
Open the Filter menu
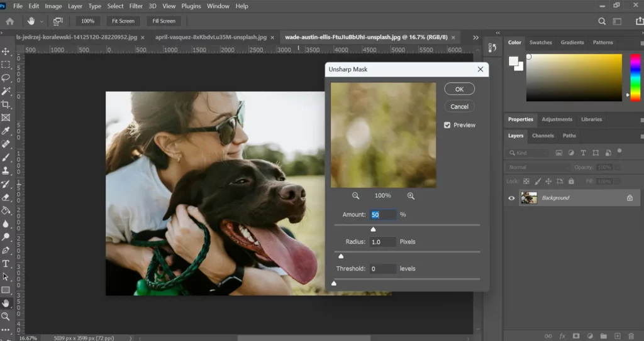(x=136, y=6)
